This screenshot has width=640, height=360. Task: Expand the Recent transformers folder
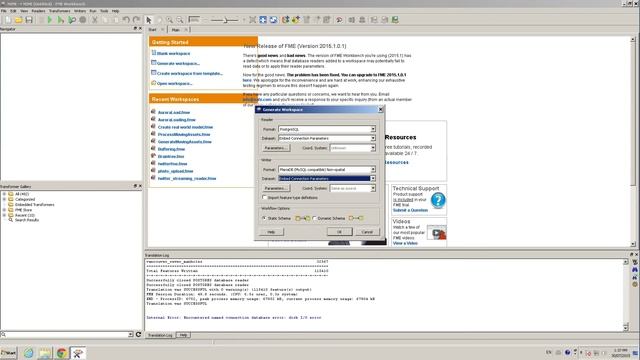point(4,215)
